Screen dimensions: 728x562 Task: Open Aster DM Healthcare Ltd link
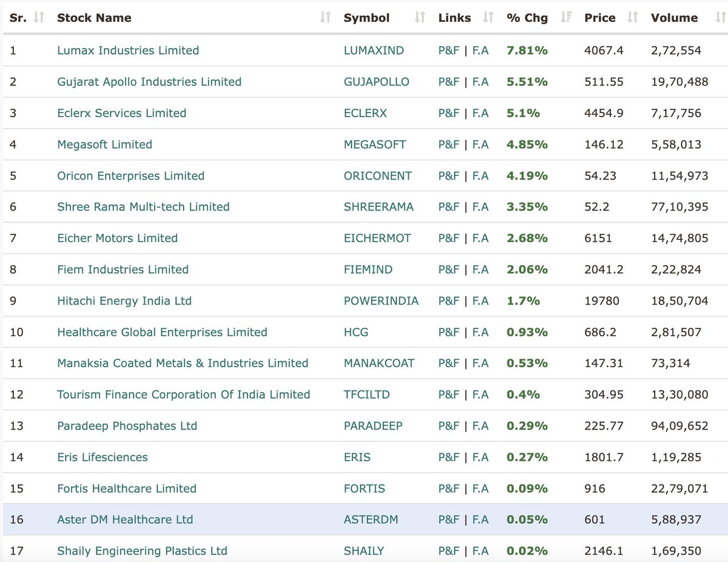click(125, 520)
